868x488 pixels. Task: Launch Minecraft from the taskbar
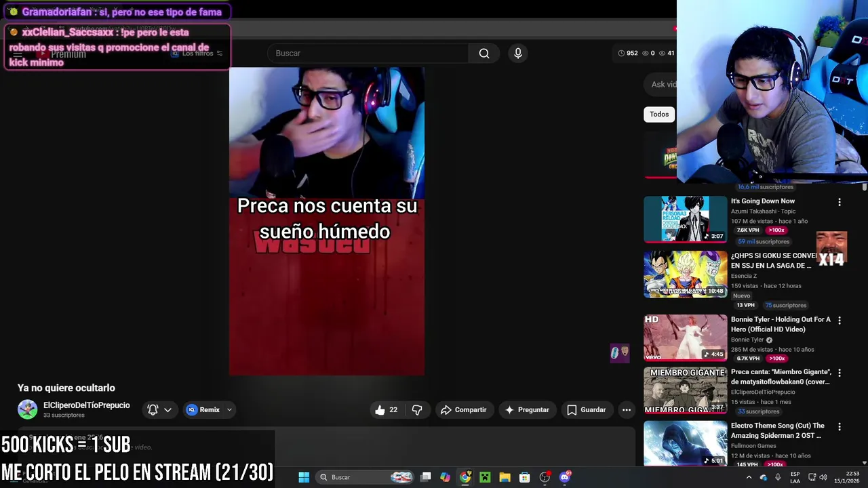click(485, 477)
